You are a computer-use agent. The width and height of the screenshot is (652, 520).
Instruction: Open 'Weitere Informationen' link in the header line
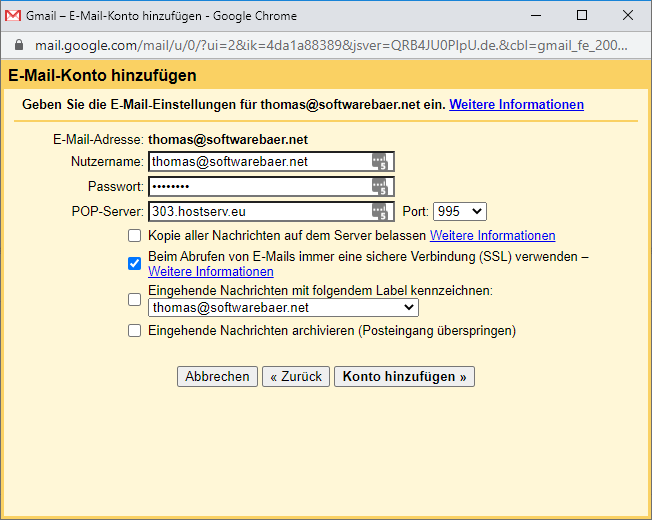pyautogui.click(x=516, y=105)
